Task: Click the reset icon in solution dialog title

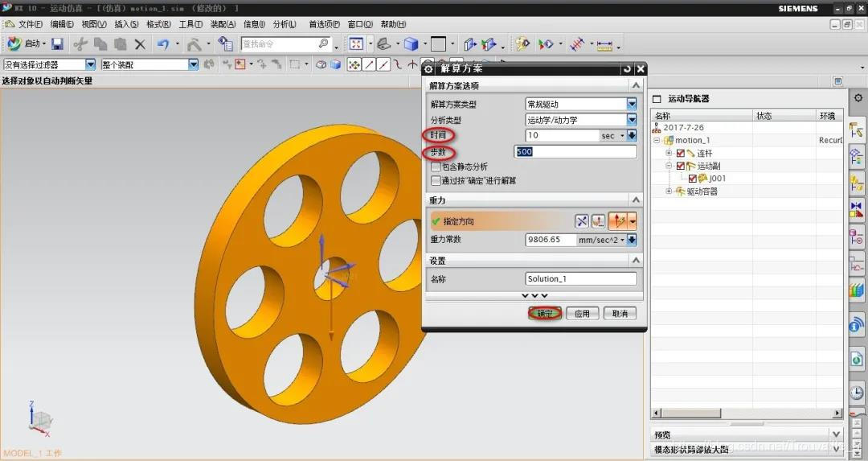Action: (627, 68)
